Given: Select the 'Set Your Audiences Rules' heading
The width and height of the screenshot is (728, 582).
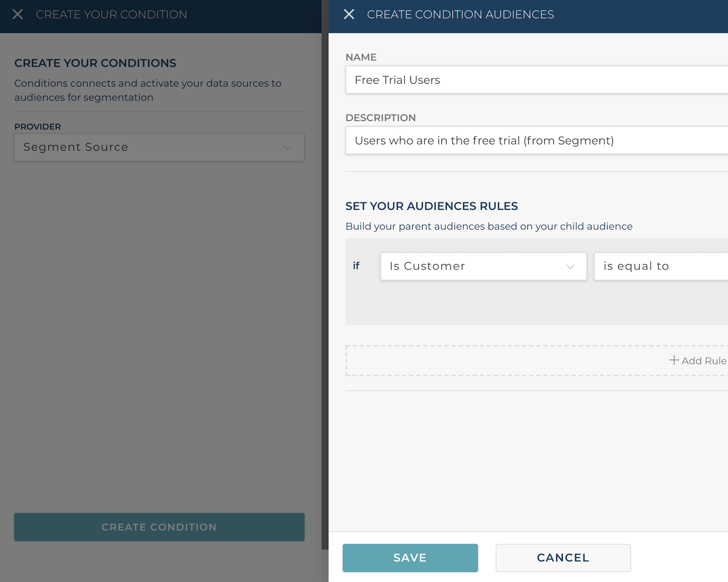Looking at the screenshot, I should [432, 206].
